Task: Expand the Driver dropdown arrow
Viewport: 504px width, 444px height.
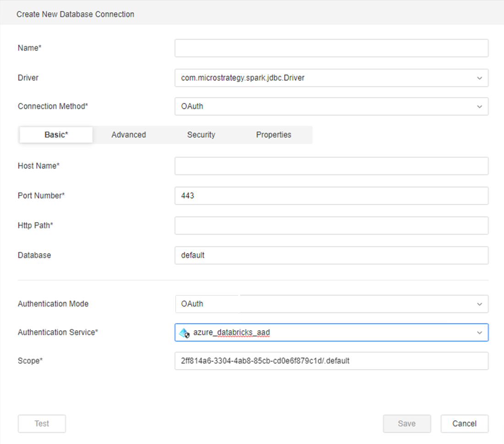Action: (479, 78)
